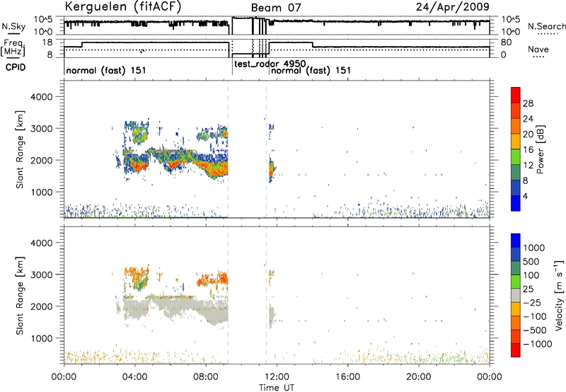The image size is (566, 392).
Task: Pick the gray segment of velocity colorbar
Action: click(516, 295)
